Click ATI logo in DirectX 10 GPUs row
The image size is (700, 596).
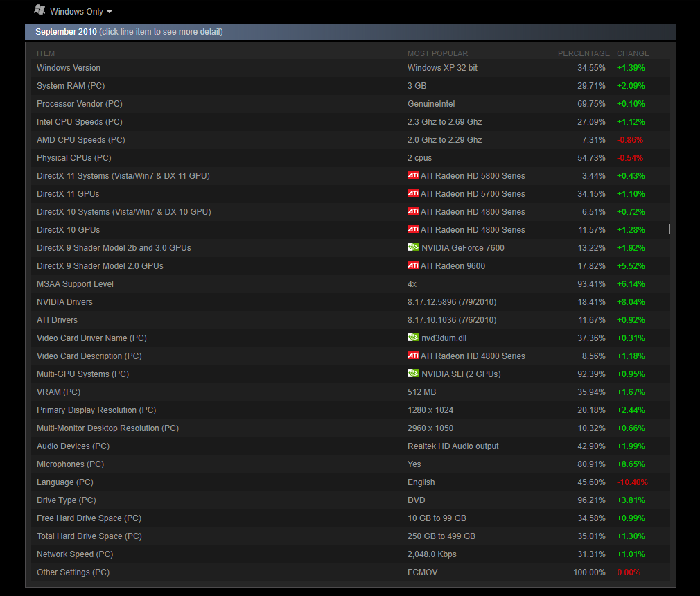[413, 229]
